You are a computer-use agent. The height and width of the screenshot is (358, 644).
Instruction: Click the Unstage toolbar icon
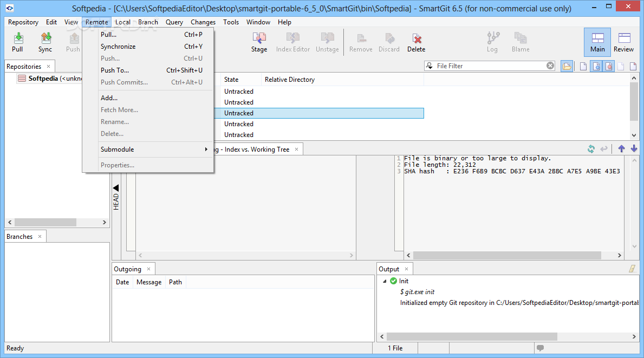(x=327, y=42)
